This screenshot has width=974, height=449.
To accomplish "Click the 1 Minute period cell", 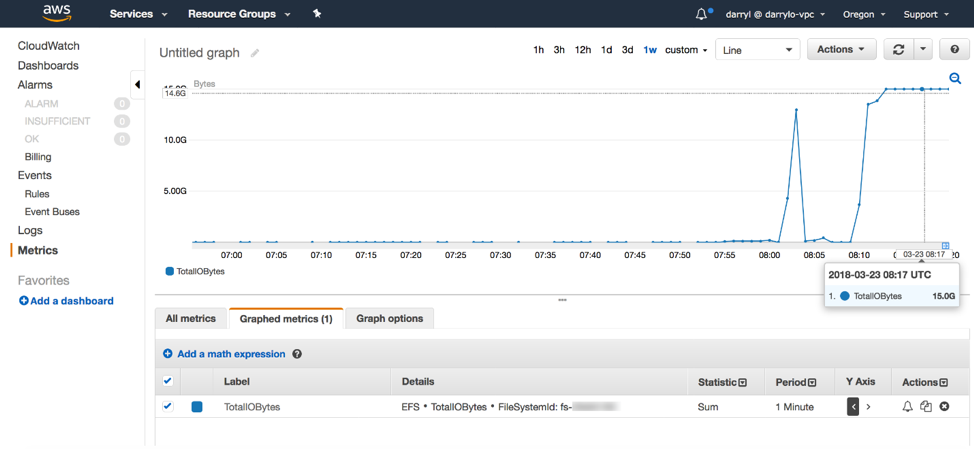I will pos(794,407).
